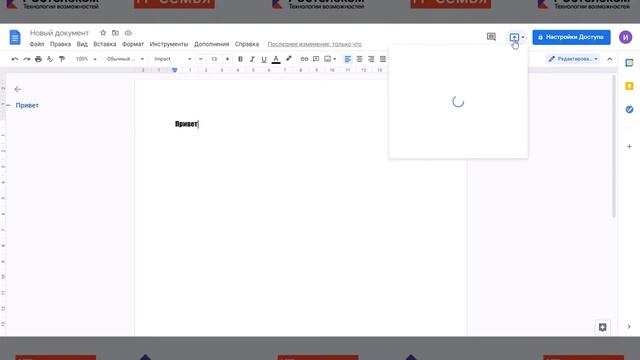Open Редактирование mode dropdown

573,59
